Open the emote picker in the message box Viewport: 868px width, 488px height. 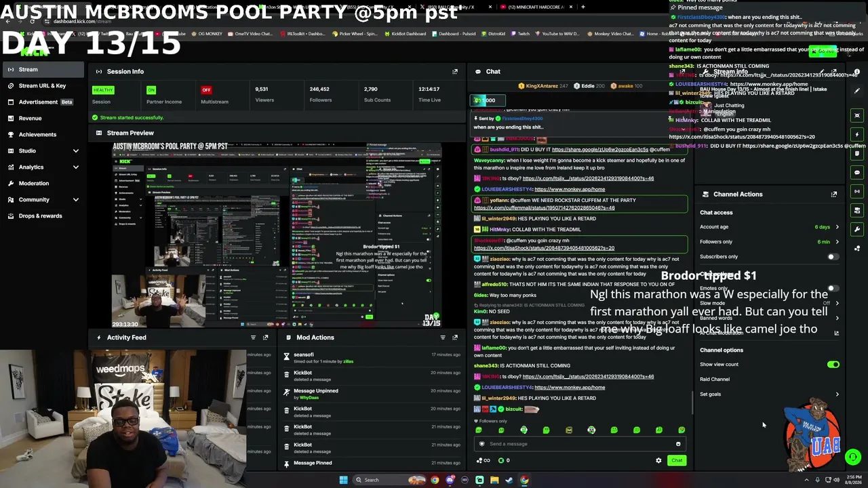coord(678,444)
